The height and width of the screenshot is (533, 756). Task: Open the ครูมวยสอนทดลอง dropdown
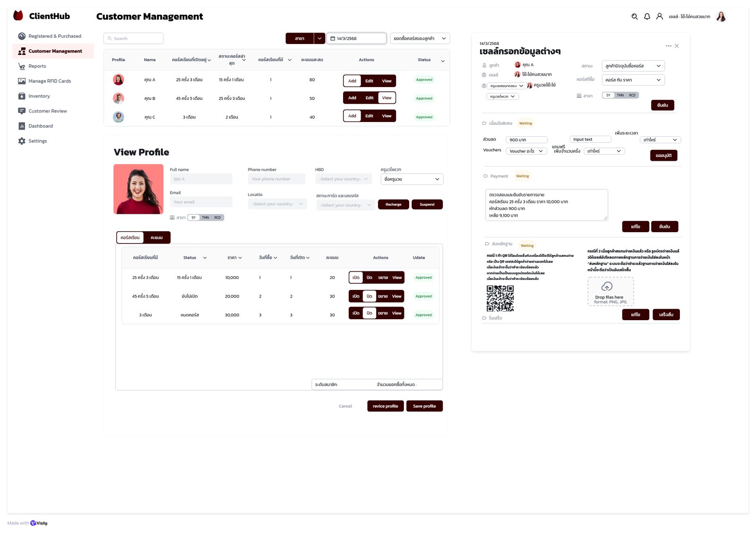(507, 86)
